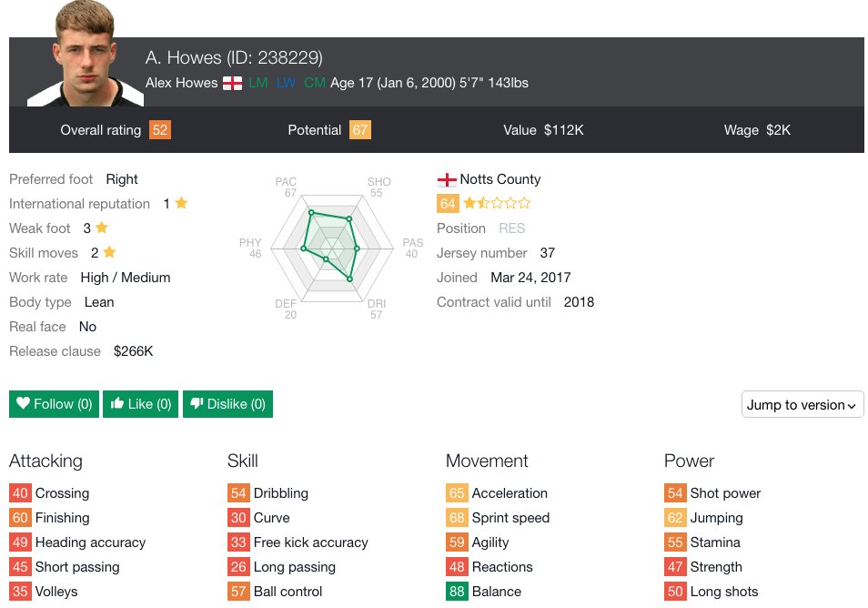Click the player title A. Howes (ID: 238229)
The image size is (868, 608).
click(x=234, y=57)
